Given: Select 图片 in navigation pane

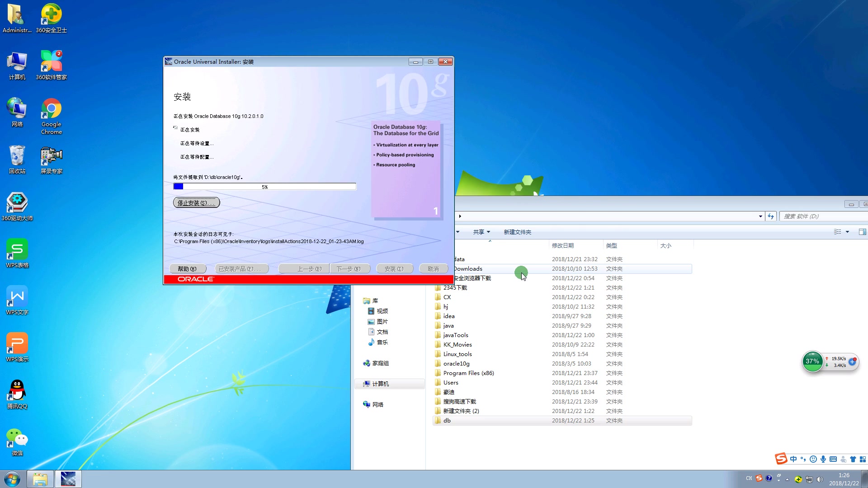Looking at the screenshot, I should (x=378, y=322).
